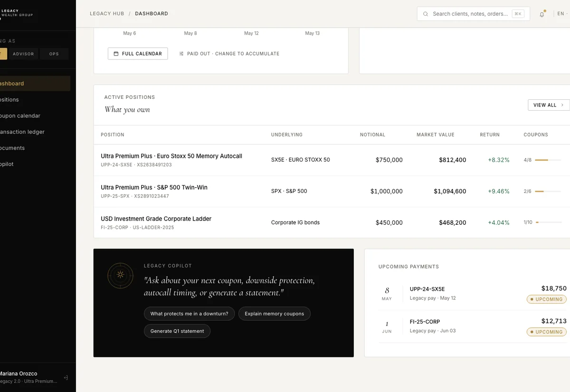The width and height of the screenshot is (570, 392).
Task: Click Upcoming badge under $12,713
Action: [547, 332]
